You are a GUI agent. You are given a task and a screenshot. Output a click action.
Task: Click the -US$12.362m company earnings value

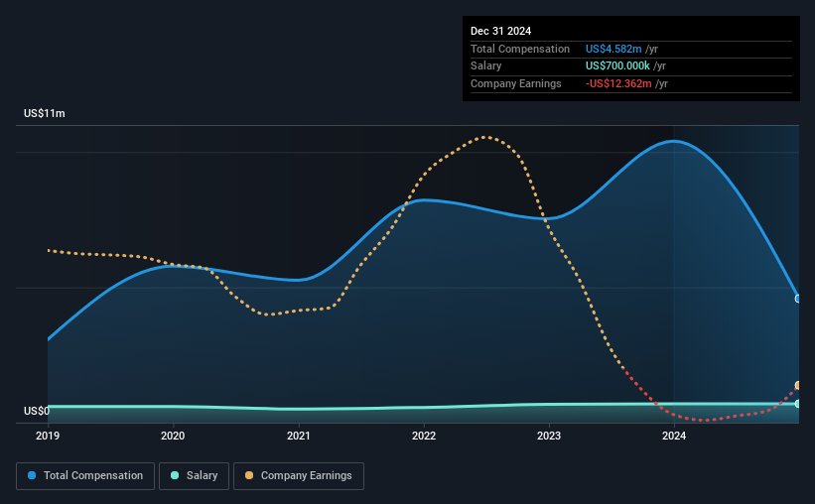pyautogui.click(x=618, y=83)
